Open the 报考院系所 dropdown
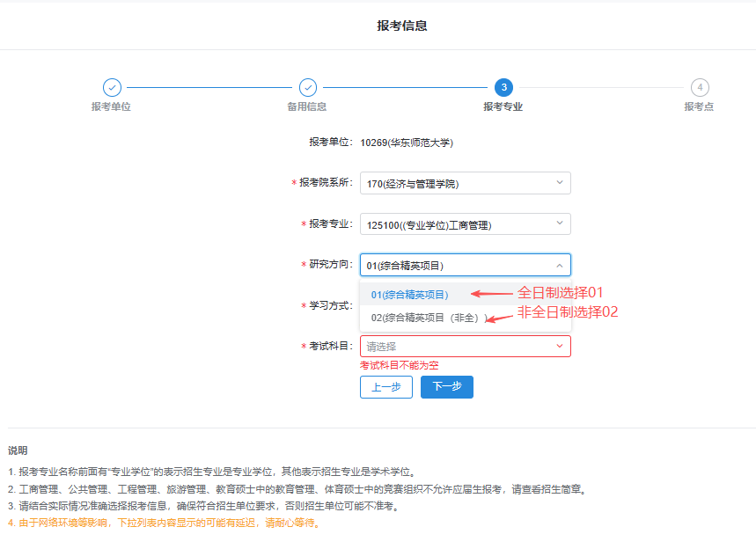 pyautogui.click(x=466, y=183)
